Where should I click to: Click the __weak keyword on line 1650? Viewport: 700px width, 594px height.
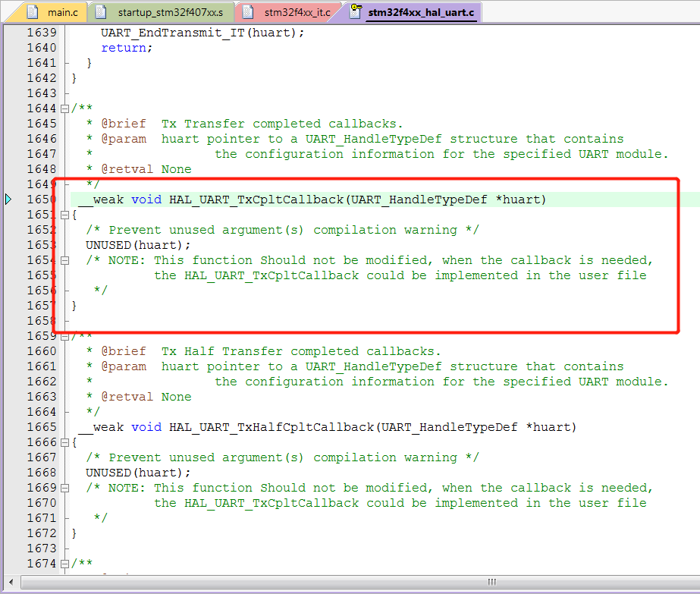[x=101, y=200]
